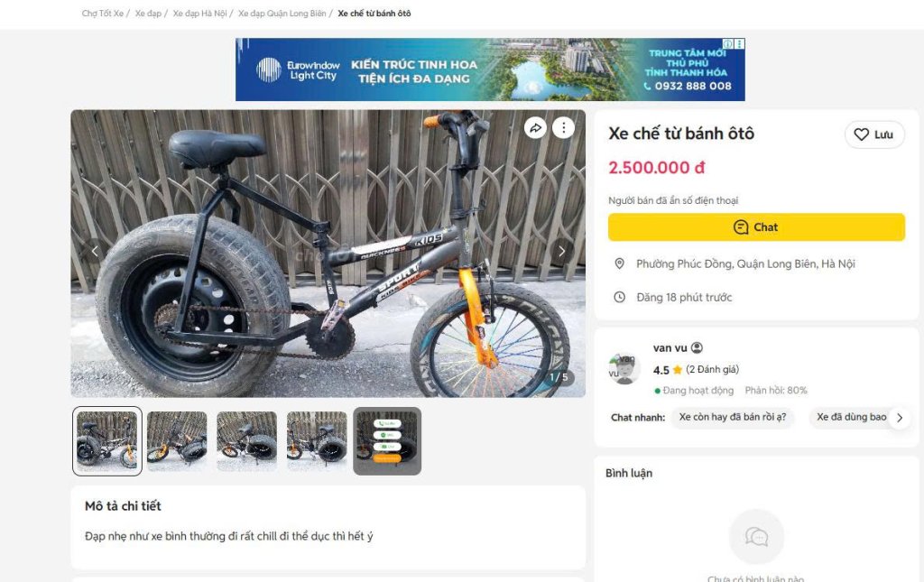Click the ad info icon on banner
The image size is (924, 582).
point(728,44)
